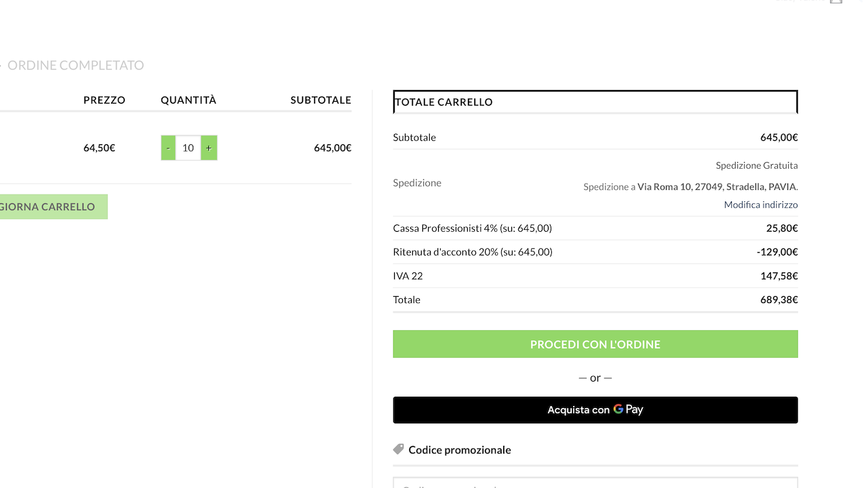Select the Ordine Completato breadcrumb step
Viewport: 868px width, 488px height.
(x=75, y=66)
